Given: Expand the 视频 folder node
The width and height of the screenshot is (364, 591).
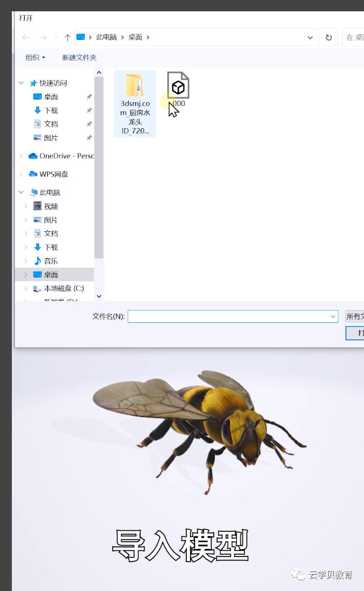Looking at the screenshot, I should click(x=26, y=206).
